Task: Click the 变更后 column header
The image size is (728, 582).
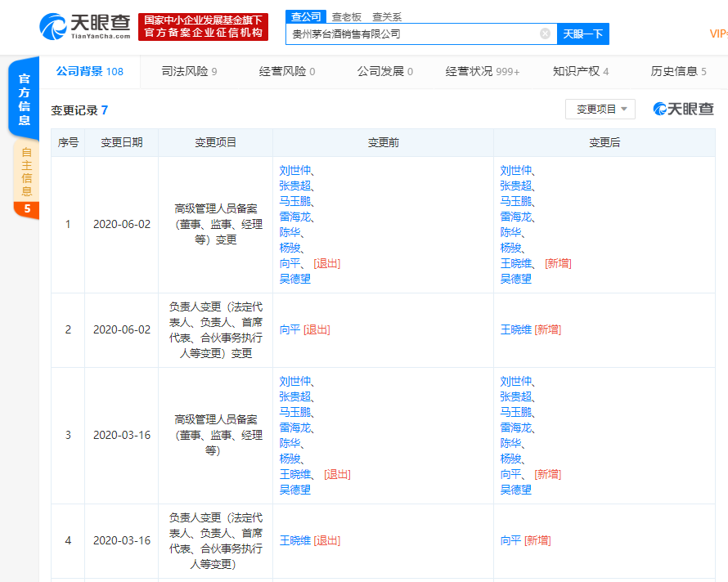Action: pos(604,142)
